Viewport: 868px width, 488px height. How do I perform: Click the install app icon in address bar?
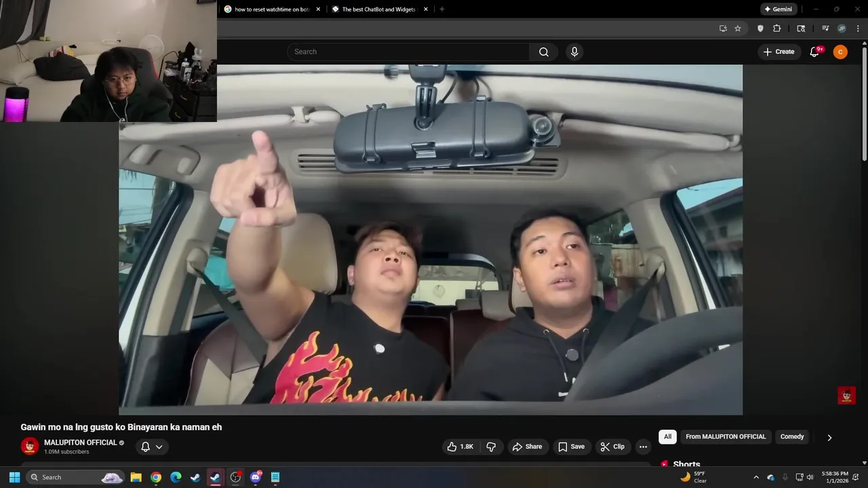pos(723,28)
